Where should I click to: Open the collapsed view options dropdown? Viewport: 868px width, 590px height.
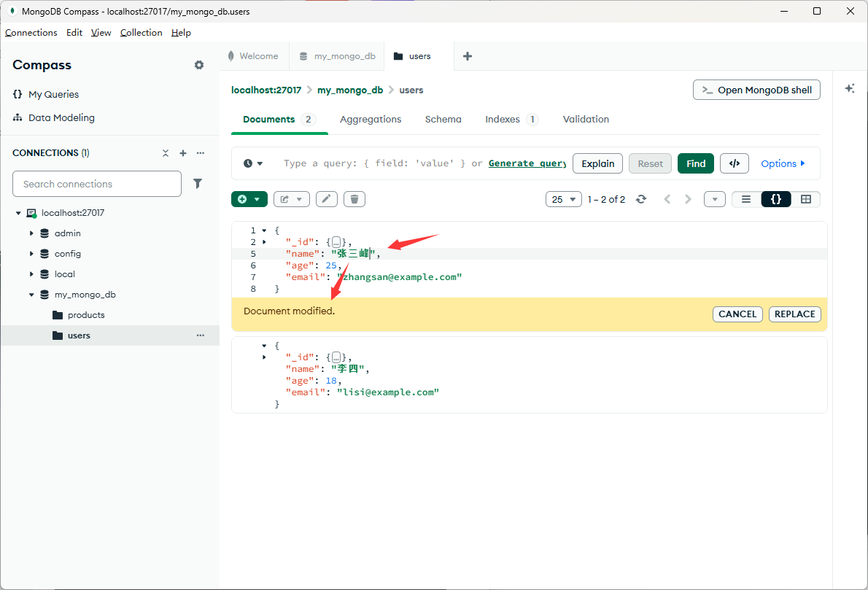click(715, 199)
